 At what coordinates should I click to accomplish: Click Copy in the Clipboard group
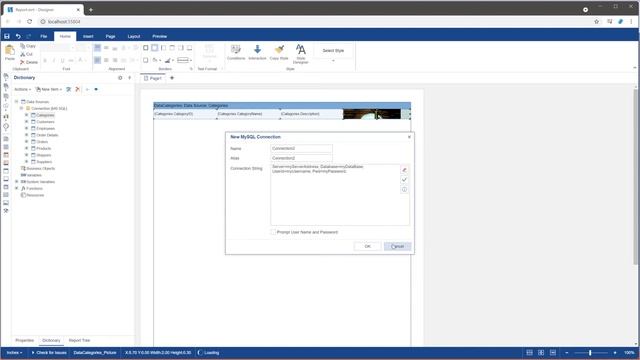[28, 46]
